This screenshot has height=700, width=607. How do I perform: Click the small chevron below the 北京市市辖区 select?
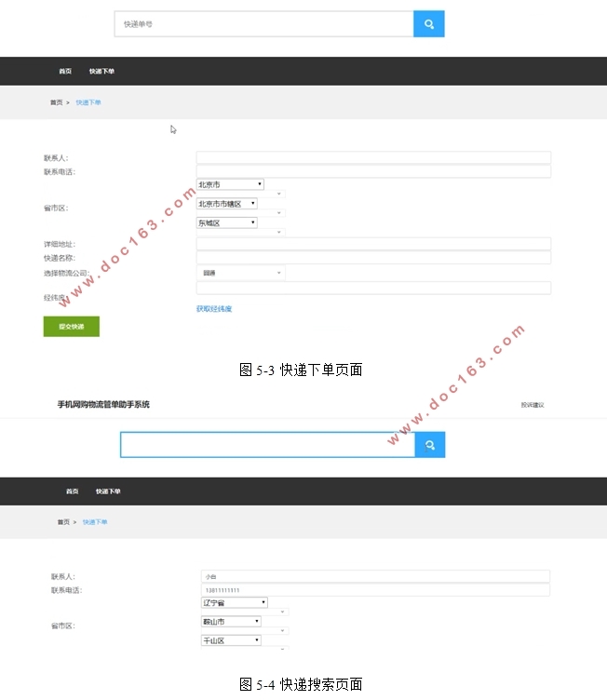click(278, 213)
